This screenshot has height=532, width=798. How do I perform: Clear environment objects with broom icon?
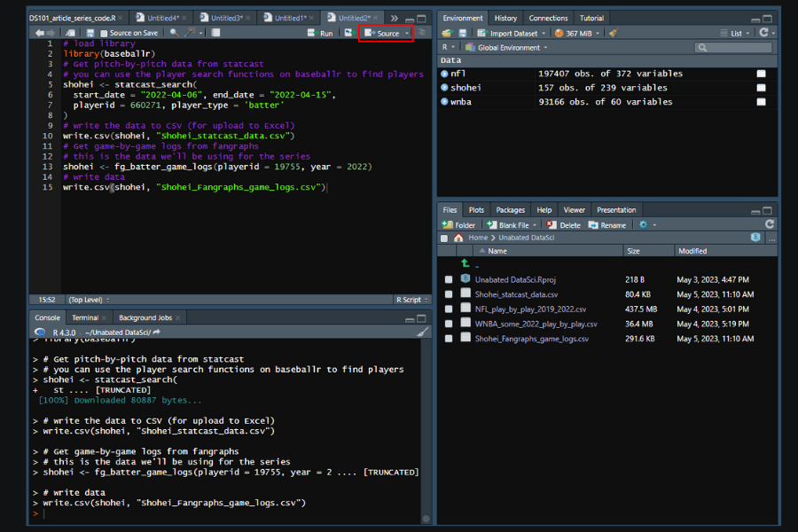[x=614, y=33]
